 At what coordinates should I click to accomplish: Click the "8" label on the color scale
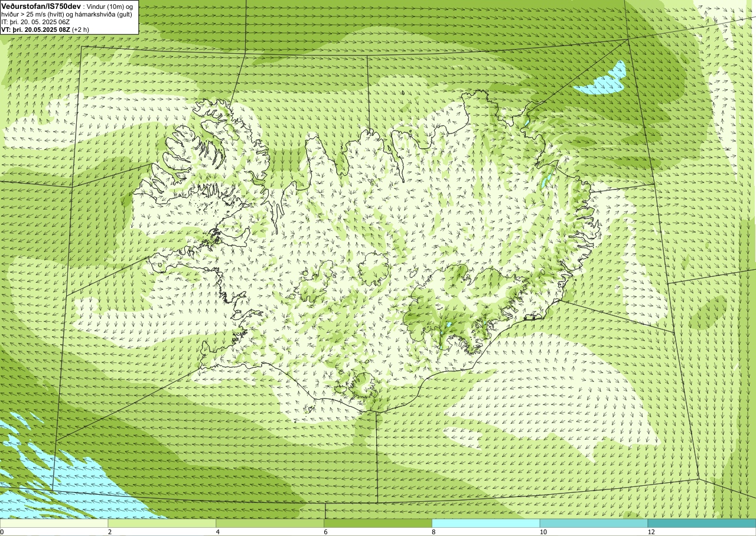[434, 532]
